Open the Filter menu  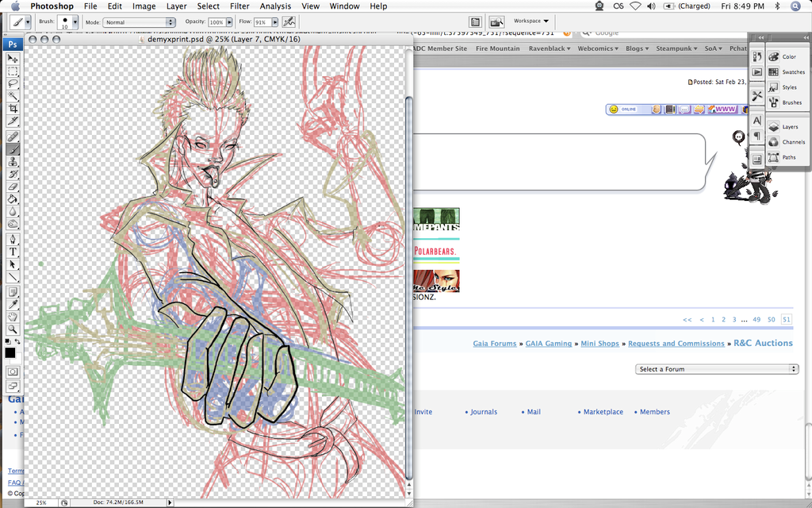coord(239,6)
